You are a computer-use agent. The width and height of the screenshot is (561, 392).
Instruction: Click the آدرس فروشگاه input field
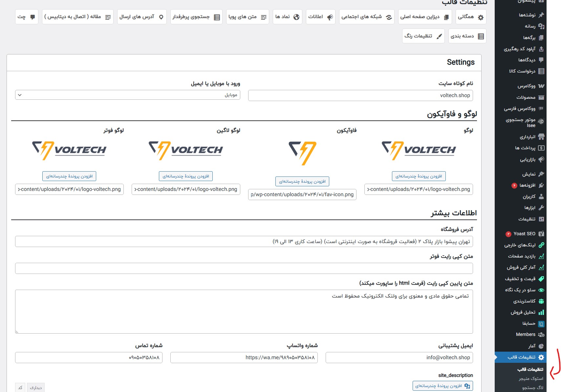point(244,241)
